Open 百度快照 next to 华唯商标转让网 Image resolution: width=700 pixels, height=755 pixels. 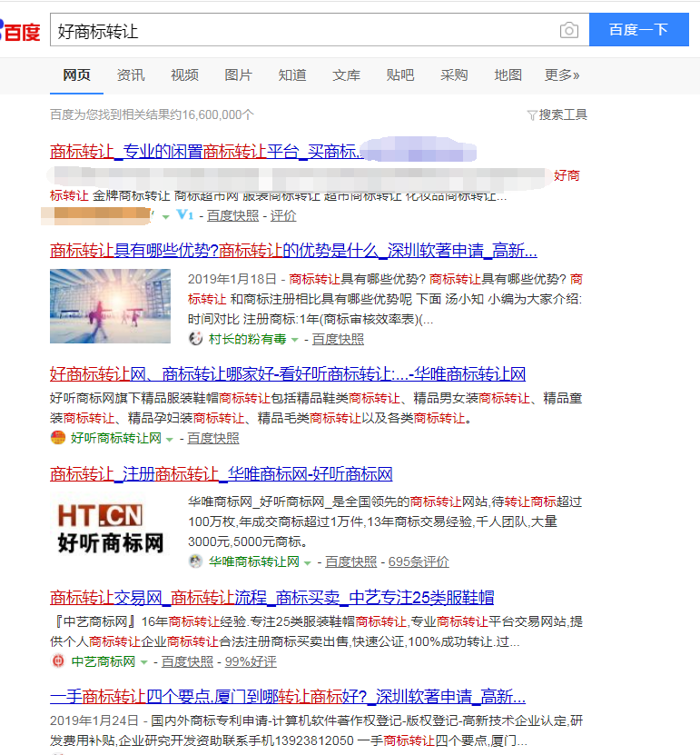tap(351, 561)
